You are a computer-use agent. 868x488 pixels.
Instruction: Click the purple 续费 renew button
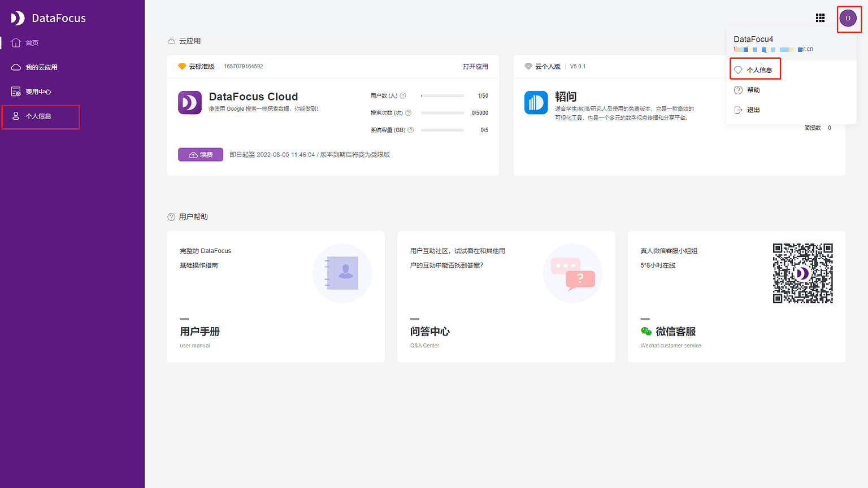point(201,155)
